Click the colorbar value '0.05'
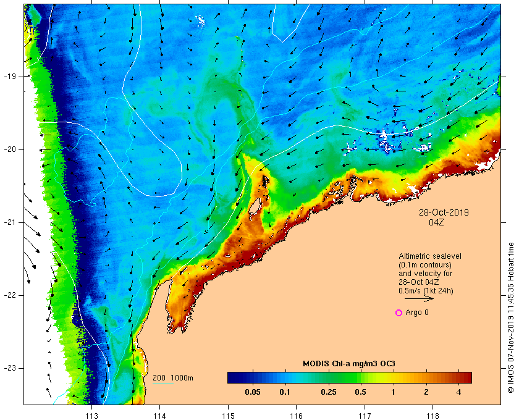The width and height of the screenshot is (519, 420). coord(253,392)
